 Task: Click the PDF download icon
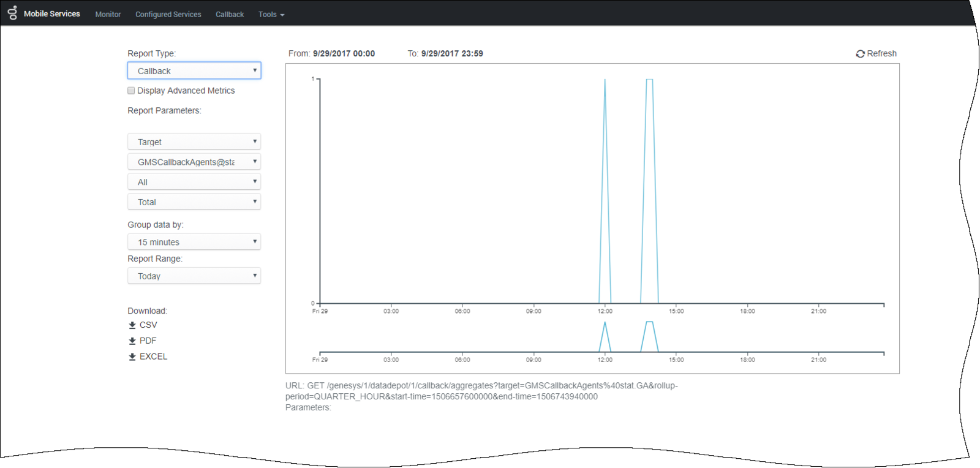[x=132, y=341]
